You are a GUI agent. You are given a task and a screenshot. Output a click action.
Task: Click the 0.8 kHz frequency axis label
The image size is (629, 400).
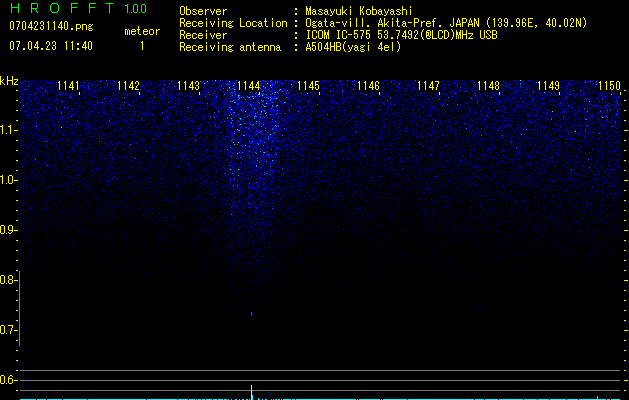[8, 280]
